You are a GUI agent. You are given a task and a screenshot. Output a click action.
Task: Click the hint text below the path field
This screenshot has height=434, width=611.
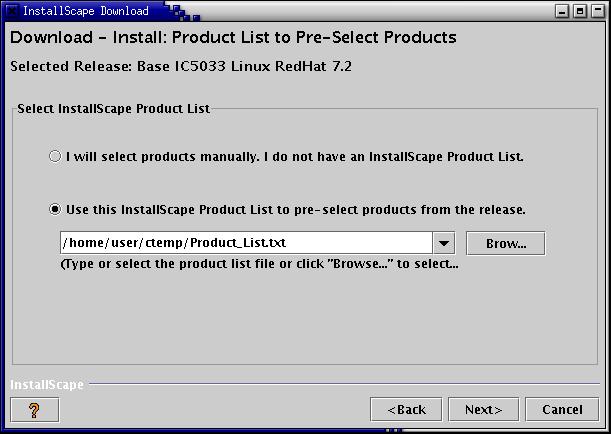coord(260,264)
